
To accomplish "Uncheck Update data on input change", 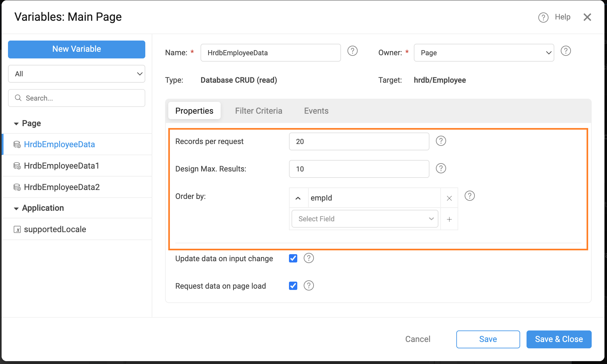I will pos(293,258).
